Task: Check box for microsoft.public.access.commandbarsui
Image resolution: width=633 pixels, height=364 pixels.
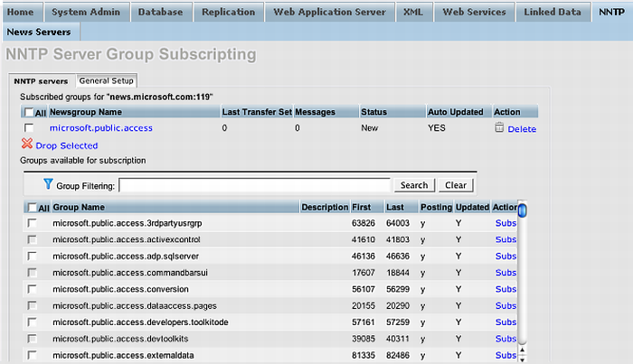Action: coord(32,273)
